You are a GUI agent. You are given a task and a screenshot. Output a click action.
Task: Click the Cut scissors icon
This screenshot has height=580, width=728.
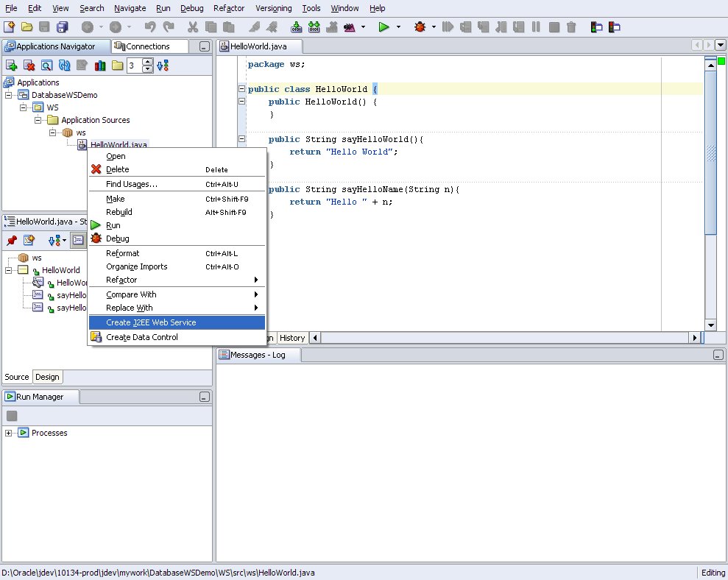[193, 27]
